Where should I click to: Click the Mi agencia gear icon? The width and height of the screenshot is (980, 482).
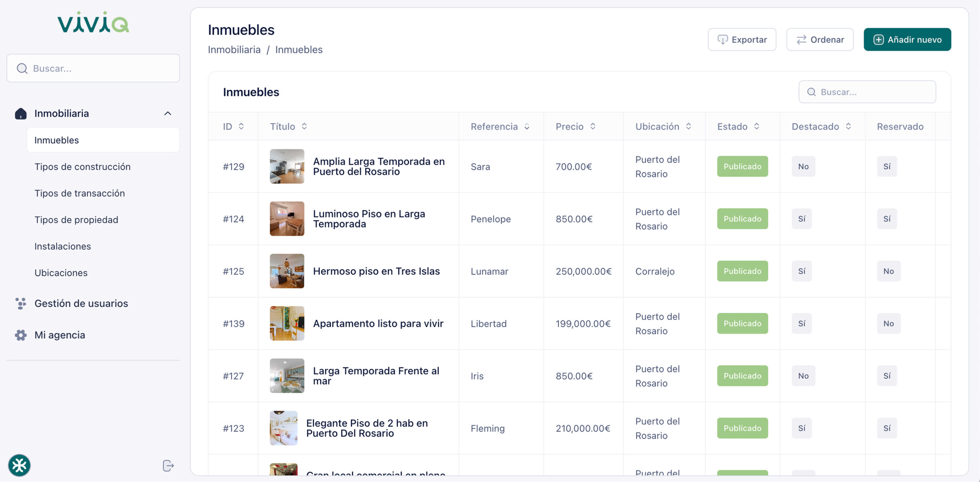[x=21, y=335]
